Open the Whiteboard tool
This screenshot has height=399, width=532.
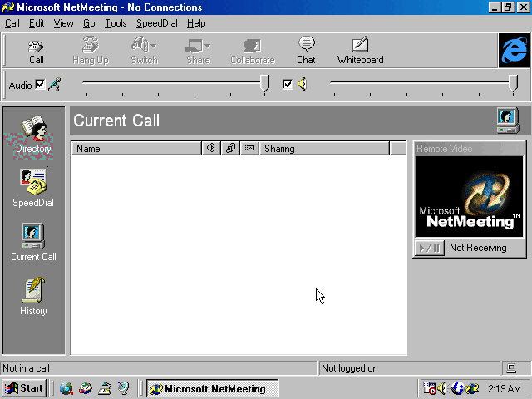(x=360, y=51)
